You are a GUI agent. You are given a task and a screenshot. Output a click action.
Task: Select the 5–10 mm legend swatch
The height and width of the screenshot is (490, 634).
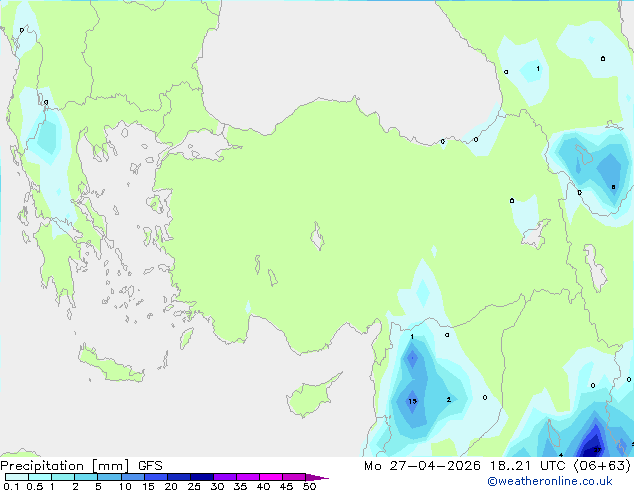tap(109, 477)
